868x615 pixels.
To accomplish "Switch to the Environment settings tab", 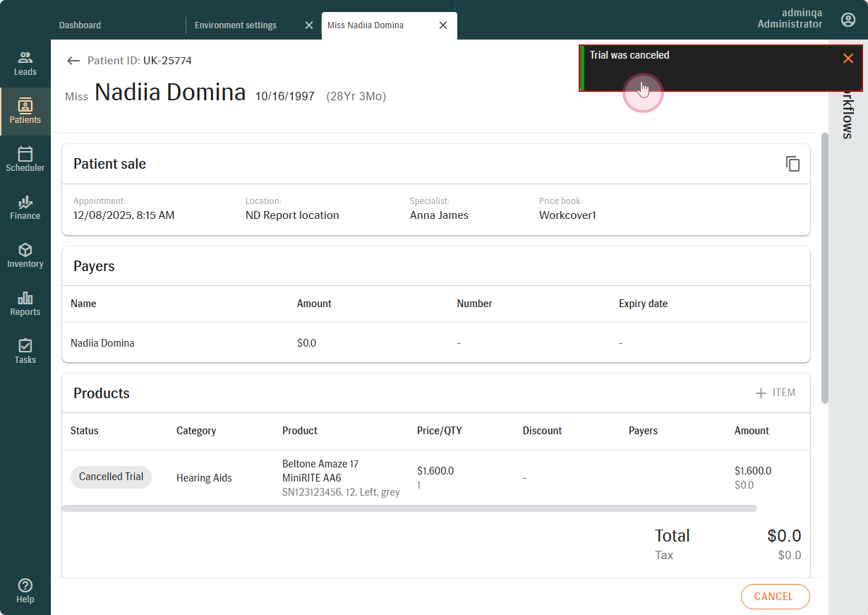I will coord(236,25).
